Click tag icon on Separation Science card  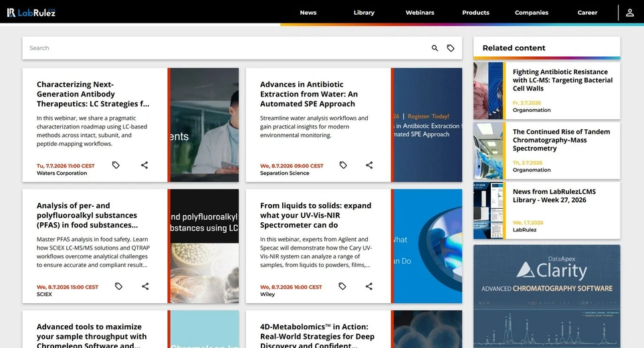tap(343, 165)
